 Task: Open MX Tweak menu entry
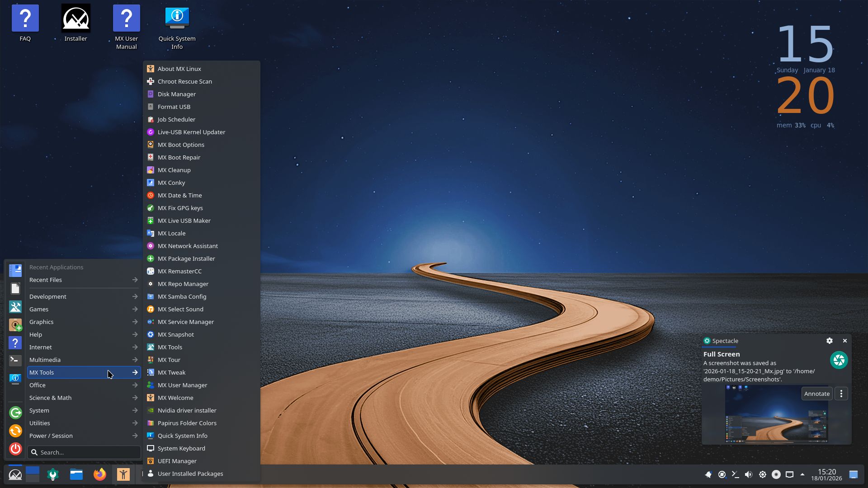(x=171, y=372)
